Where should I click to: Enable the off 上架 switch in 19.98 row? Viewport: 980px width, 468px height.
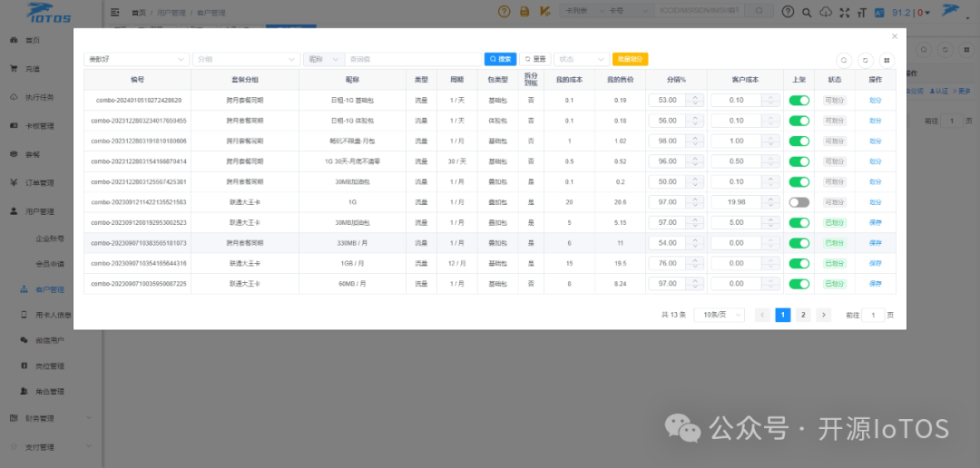[799, 202]
